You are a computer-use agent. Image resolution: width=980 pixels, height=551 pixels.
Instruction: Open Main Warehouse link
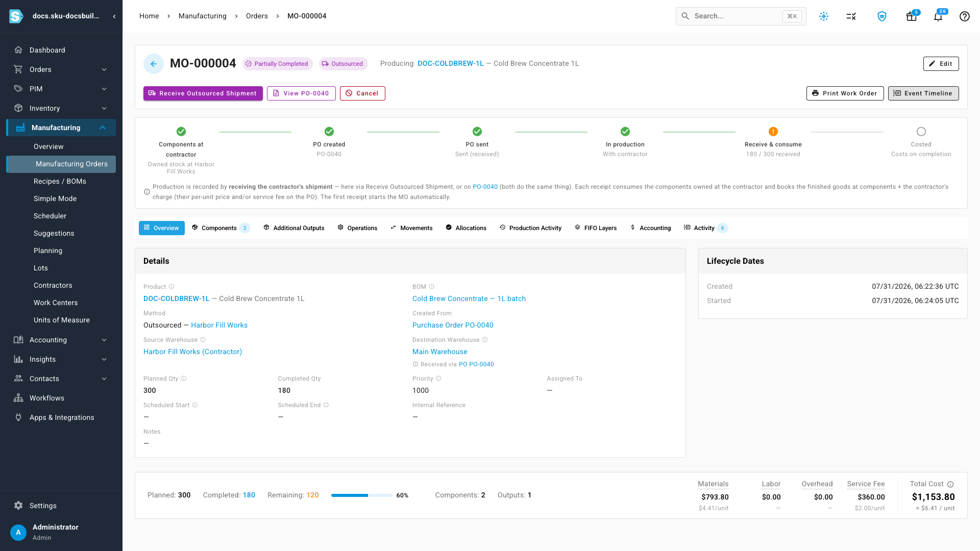[440, 352]
